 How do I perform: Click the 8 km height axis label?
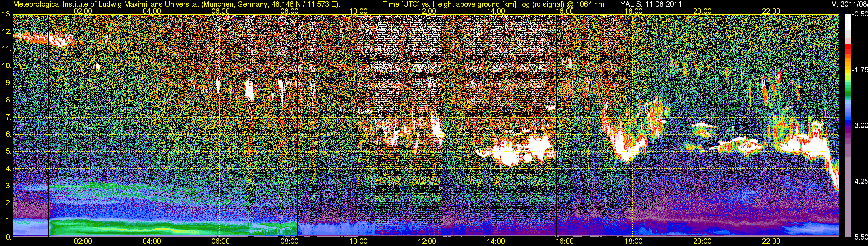click(x=9, y=100)
